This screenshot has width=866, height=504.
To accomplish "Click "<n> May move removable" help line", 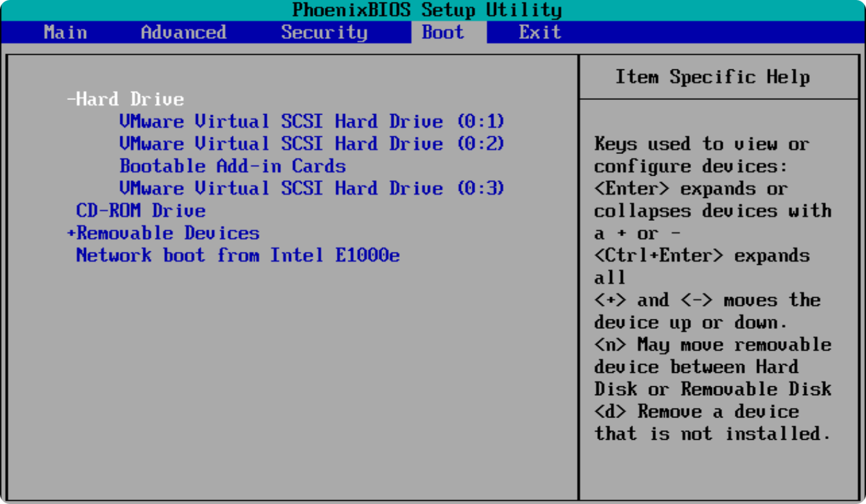I will [x=713, y=345].
